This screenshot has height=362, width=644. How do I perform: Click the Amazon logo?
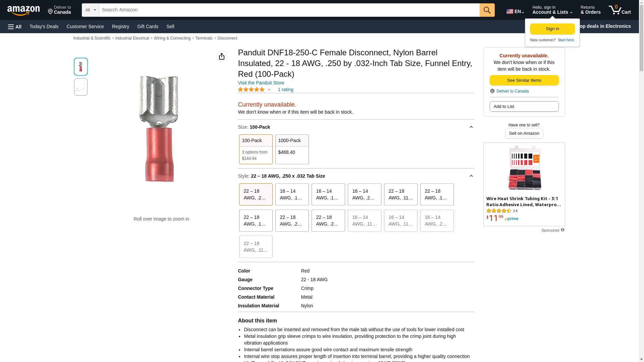tap(23, 10)
